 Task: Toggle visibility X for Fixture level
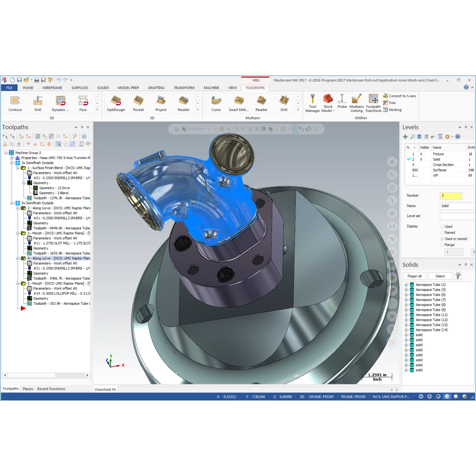[421, 154]
